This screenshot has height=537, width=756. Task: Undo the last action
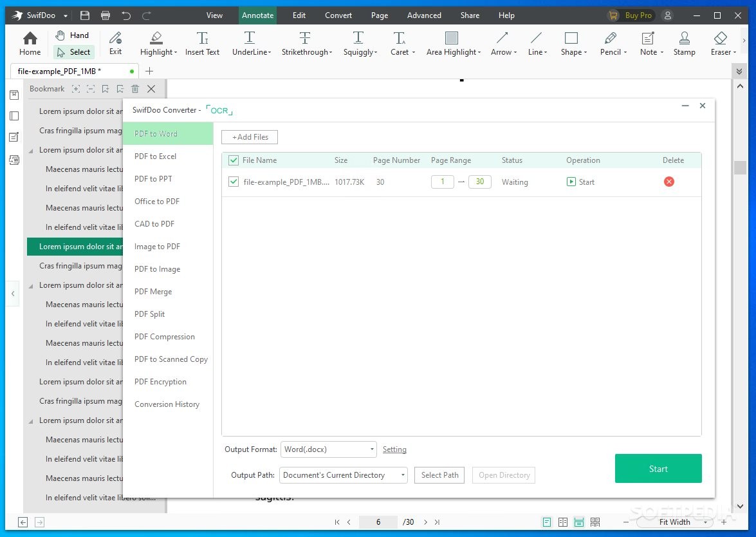coord(126,15)
